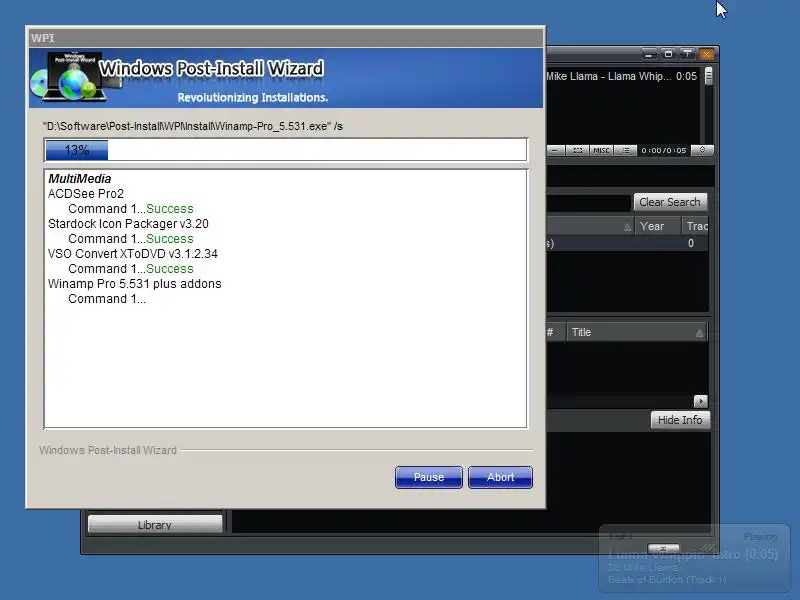Abort the Post-Install Wizard
The image size is (800, 600).
(500, 477)
